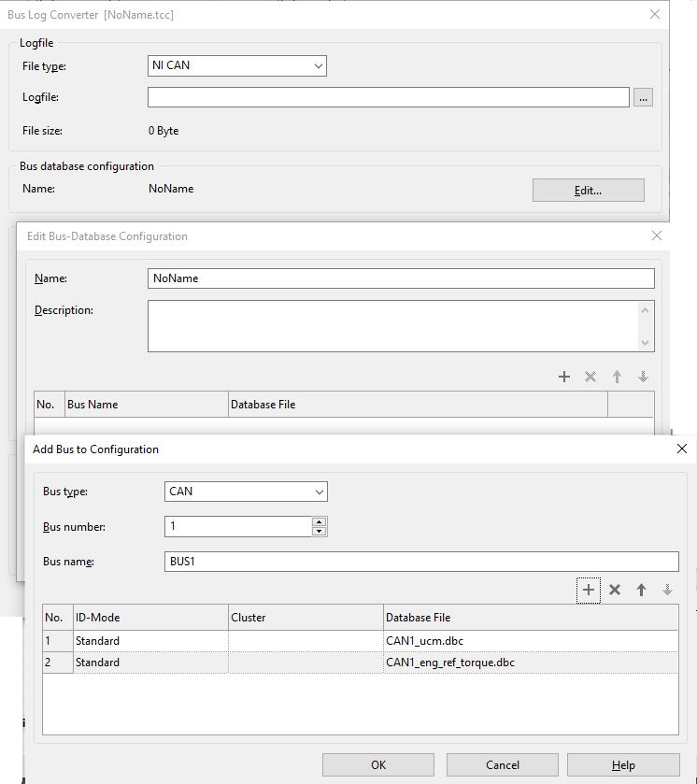Move database file down in Add Bus dialog
This screenshot has width=697, height=784.
point(667,590)
